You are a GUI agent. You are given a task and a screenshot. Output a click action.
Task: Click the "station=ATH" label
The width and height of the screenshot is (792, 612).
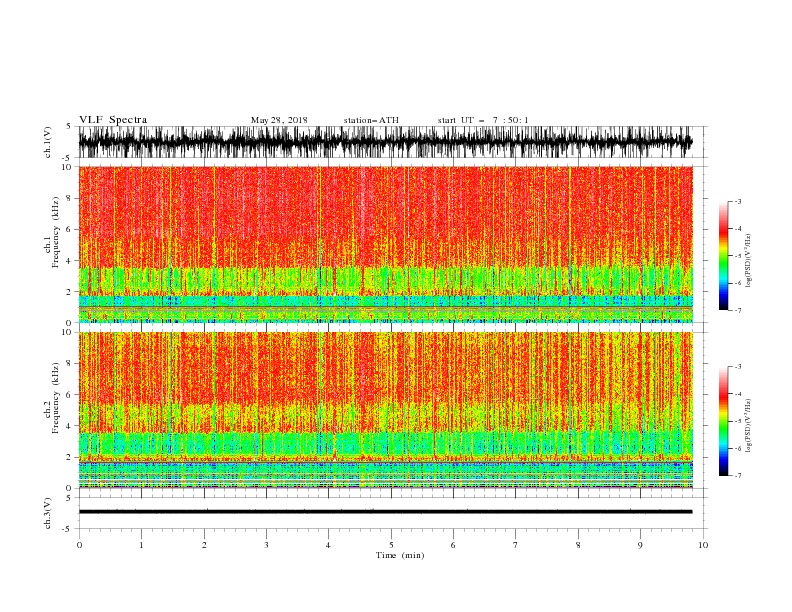(371, 120)
